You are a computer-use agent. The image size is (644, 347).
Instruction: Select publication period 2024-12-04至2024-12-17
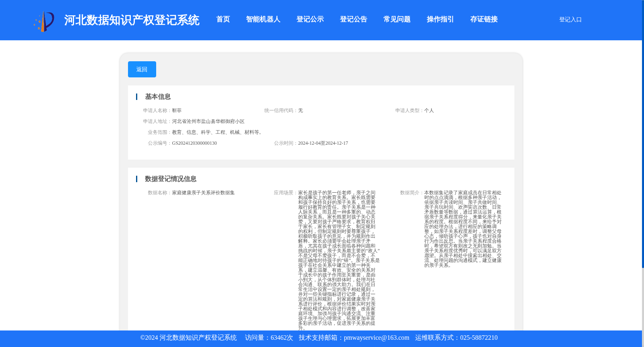click(323, 143)
